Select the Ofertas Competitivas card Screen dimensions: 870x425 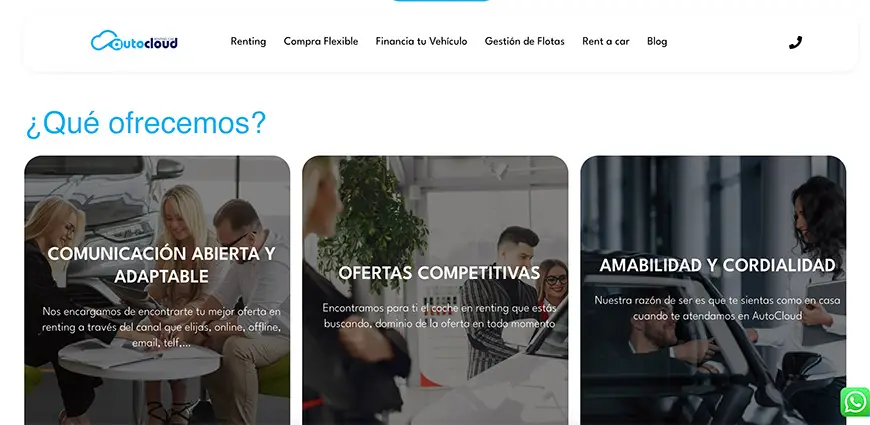click(x=435, y=290)
